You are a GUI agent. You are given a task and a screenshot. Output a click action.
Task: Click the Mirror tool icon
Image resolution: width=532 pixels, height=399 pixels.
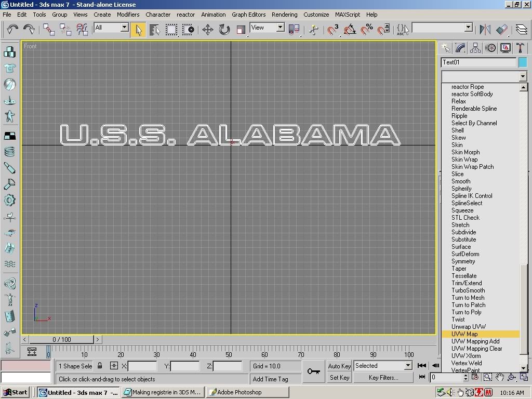click(485, 30)
